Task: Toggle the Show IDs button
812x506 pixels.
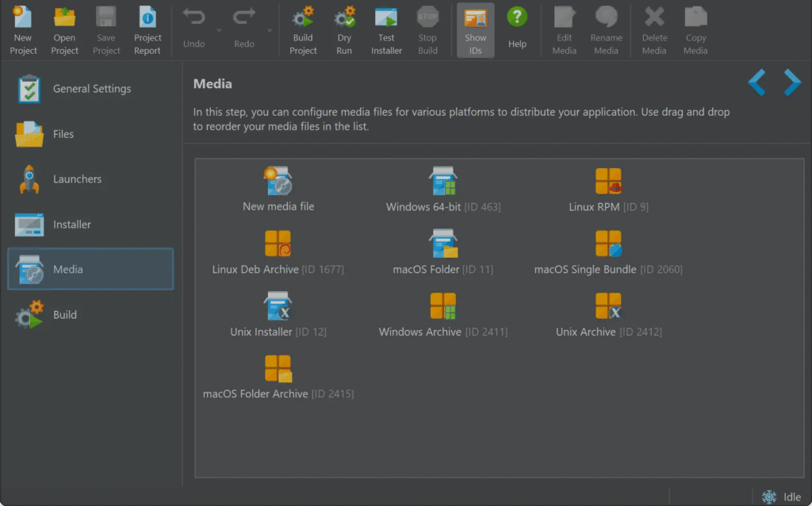Action: 475,30
